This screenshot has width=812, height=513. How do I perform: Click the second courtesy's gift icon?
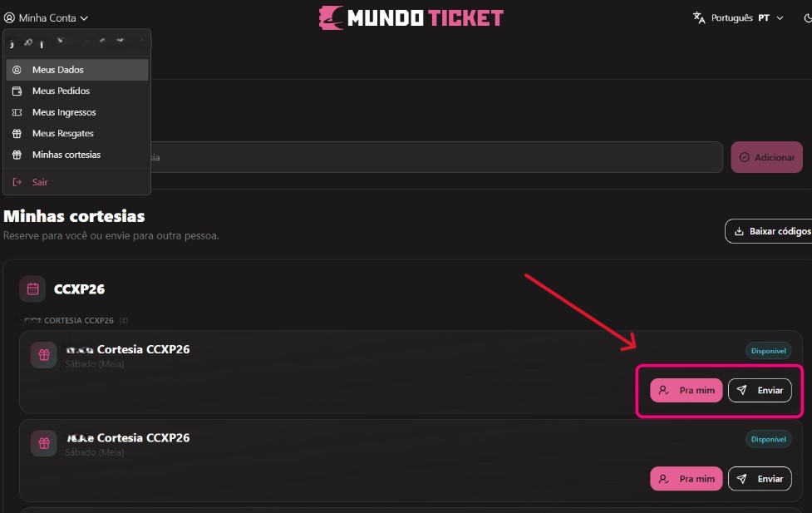click(44, 443)
